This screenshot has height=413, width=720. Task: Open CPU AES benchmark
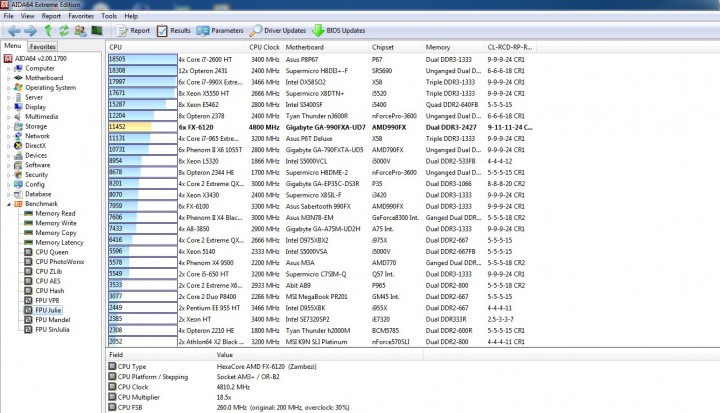(48, 281)
